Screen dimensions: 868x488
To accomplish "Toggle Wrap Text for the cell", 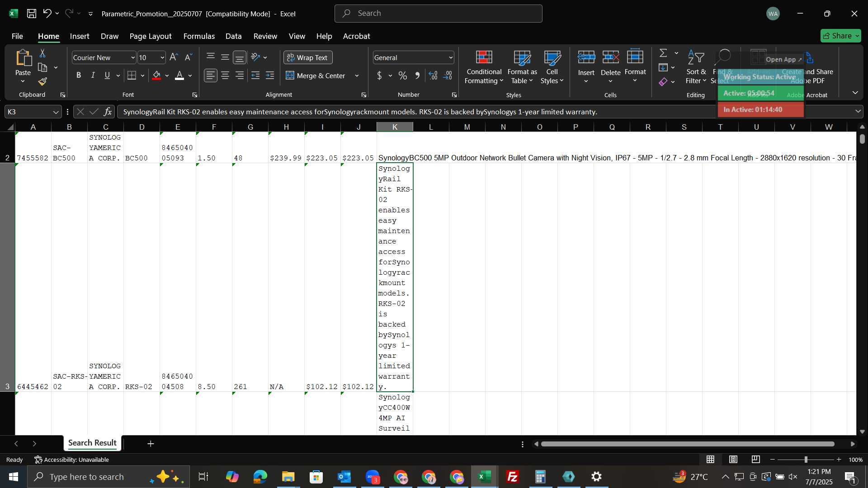I will pos(308,57).
